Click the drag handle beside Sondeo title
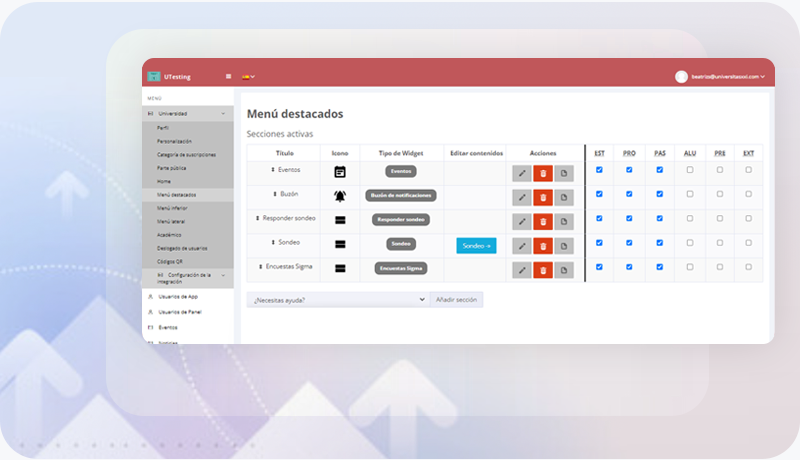The height and width of the screenshot is (460, 800). coord(272,243)
